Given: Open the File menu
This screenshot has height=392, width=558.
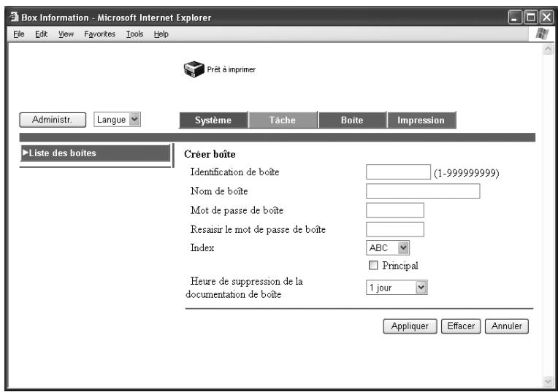Looking at the screenshot, I should click(19, 34).
